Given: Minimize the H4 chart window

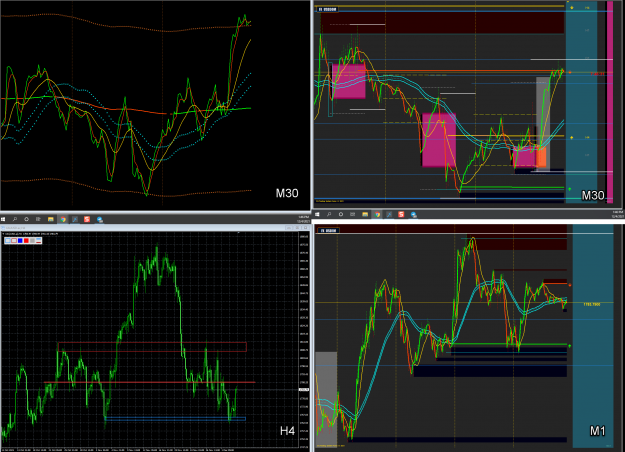Looking at the screenshot, I should (289, 228).
